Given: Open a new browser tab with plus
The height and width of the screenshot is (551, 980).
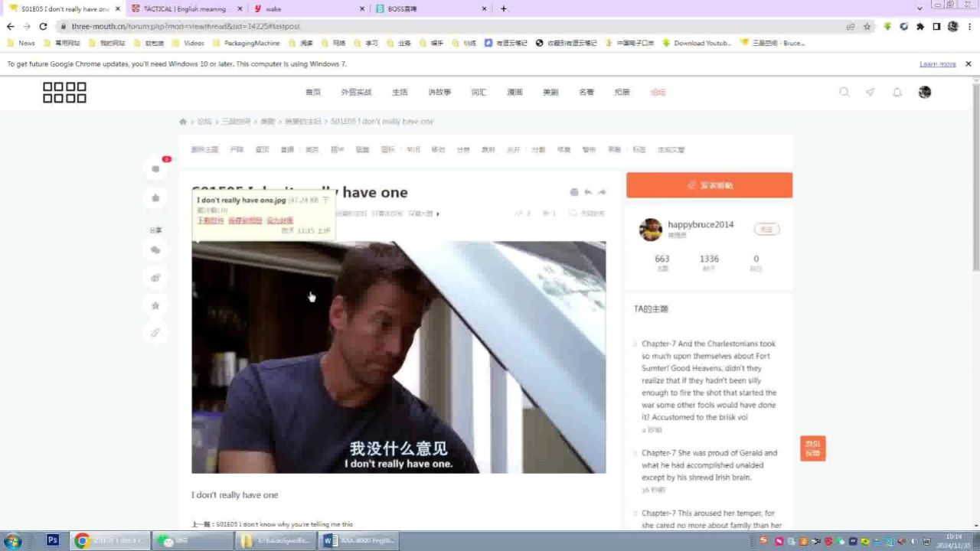Looking at the screenshot, I should tap(503, 8).
